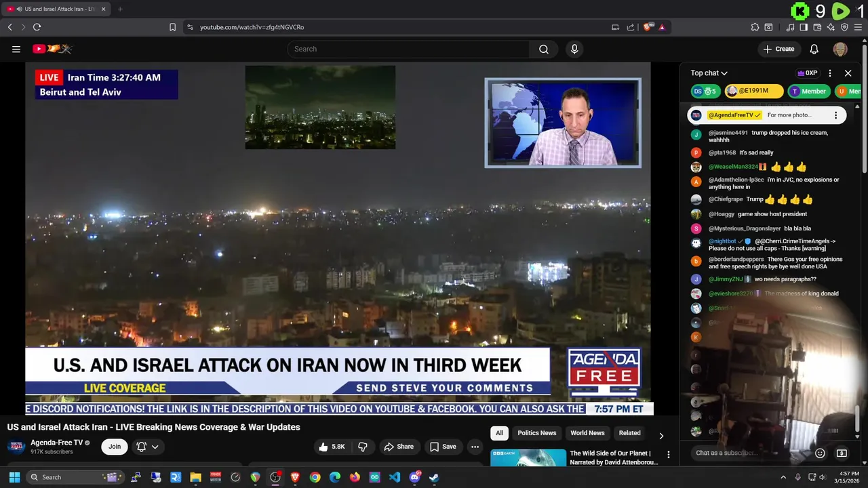This screenshot has width=868, height=488.
Task: Select the World News filter chip
Action: (x=587, y=433)
